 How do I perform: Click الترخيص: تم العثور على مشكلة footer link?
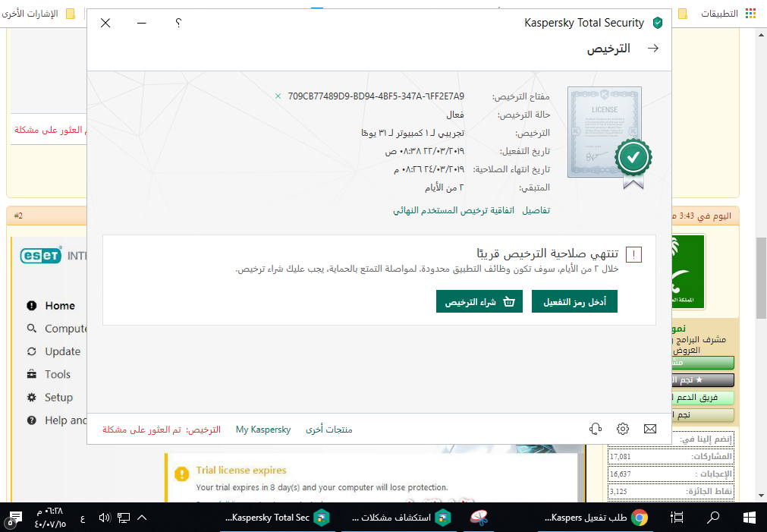[x=162, y=430]
